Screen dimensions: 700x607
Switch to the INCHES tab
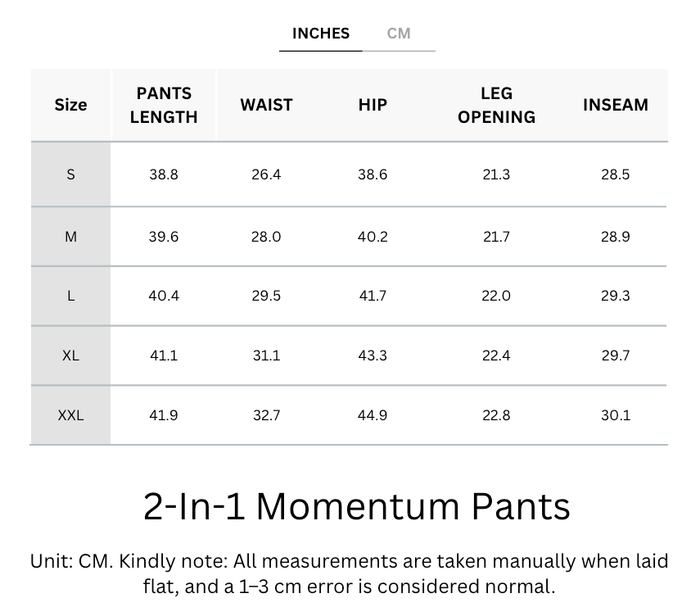[320, 34]
